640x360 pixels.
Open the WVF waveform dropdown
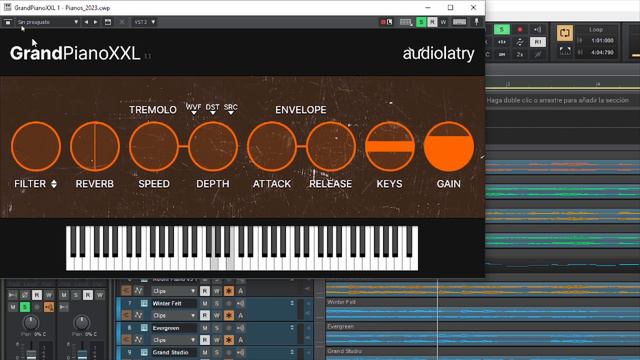(193, 109)
